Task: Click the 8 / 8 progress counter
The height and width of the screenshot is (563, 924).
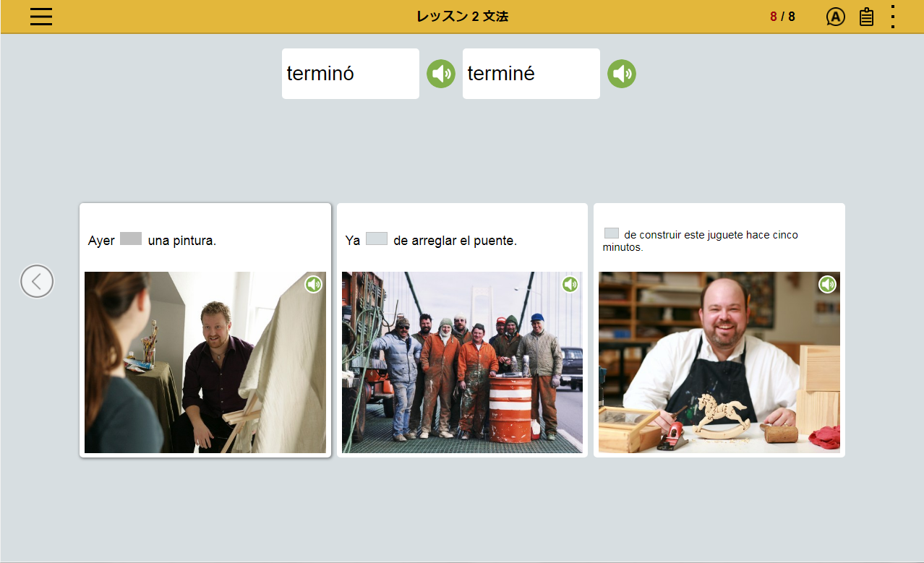Action: click(x=782, y=17)
